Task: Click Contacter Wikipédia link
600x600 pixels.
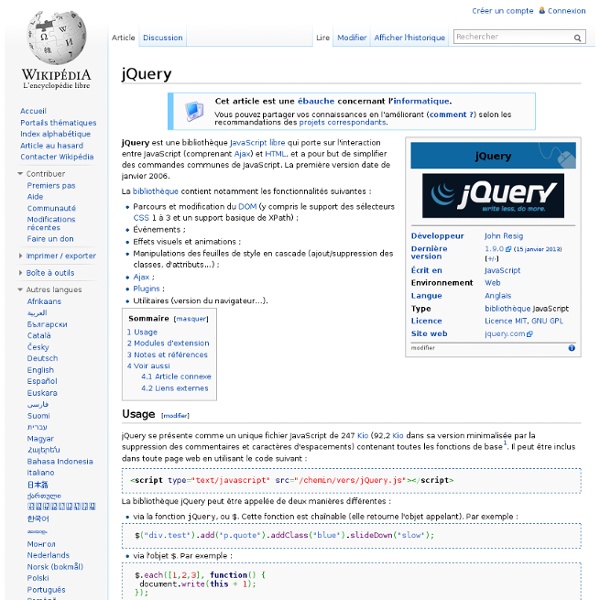Action: click(57, 157)
